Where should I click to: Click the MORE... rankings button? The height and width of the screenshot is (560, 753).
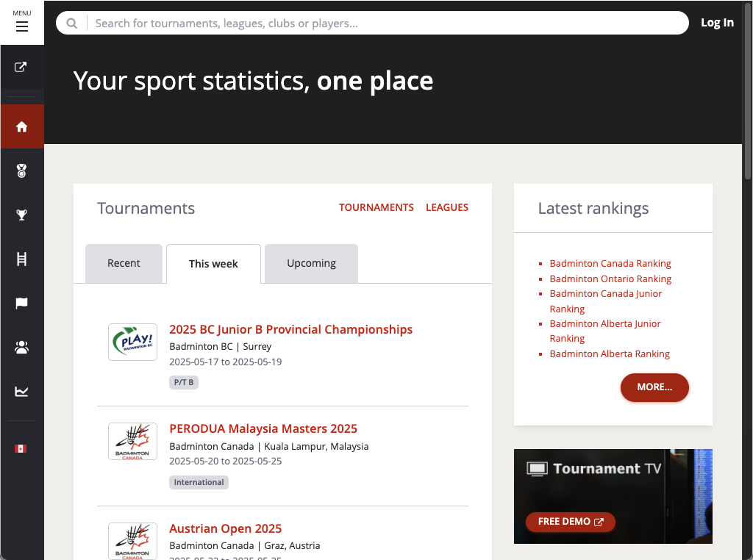654,387
